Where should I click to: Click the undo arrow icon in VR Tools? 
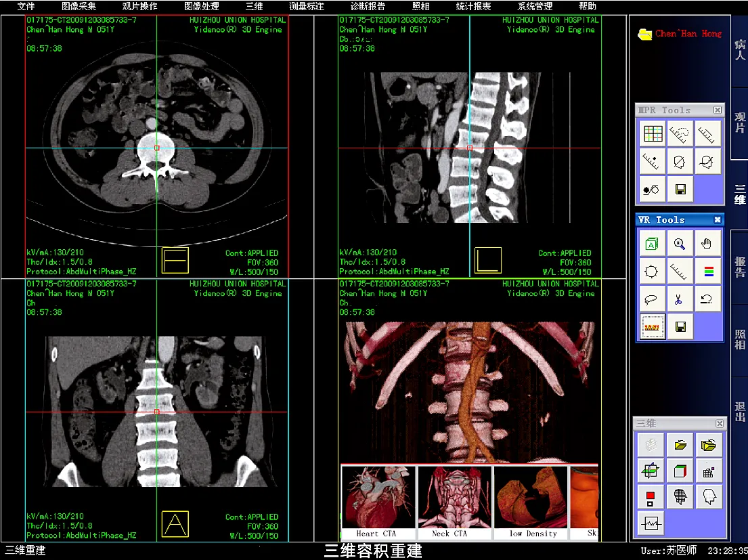pyautogui.click(x=707, y=299)
